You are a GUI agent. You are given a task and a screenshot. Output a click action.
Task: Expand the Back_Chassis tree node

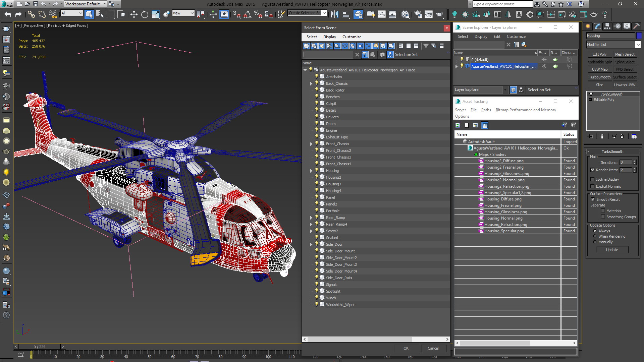[x=311, y=83]
